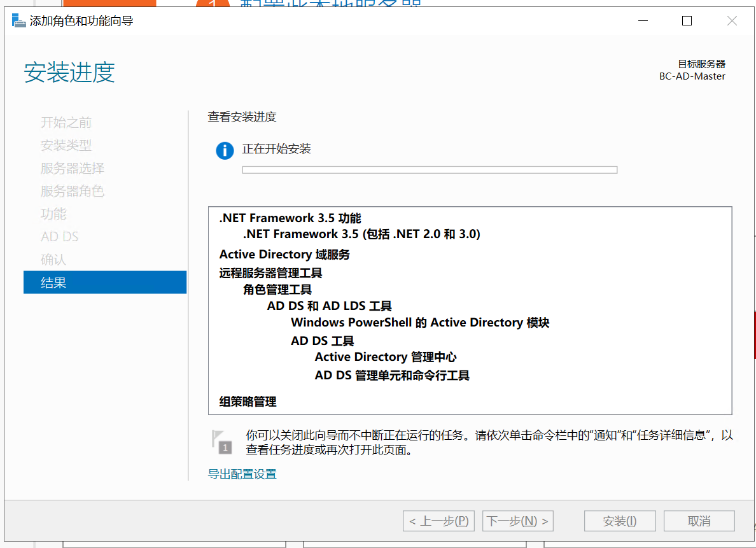The width and height of the screenshot is (756, 548).
Task: Click the blue info icon beside 正在开始安装
Action: (225, 151)
